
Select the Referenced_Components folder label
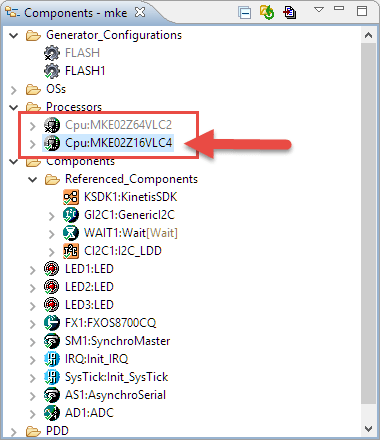click(x=131, y=179)
